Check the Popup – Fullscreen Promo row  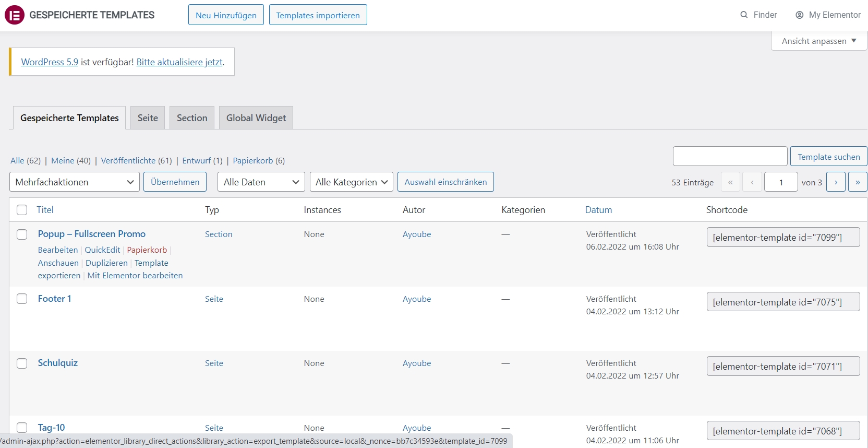click(22, 234)
